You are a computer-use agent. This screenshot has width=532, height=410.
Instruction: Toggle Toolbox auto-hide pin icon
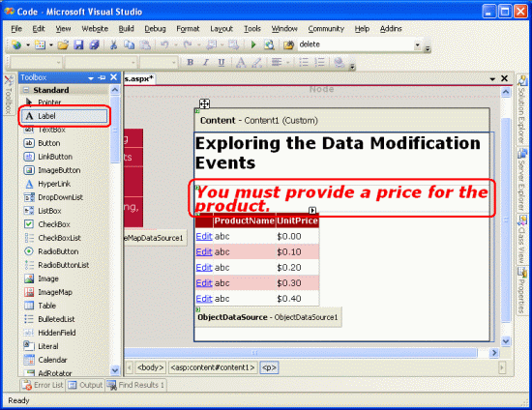click(x=102, y=77)
